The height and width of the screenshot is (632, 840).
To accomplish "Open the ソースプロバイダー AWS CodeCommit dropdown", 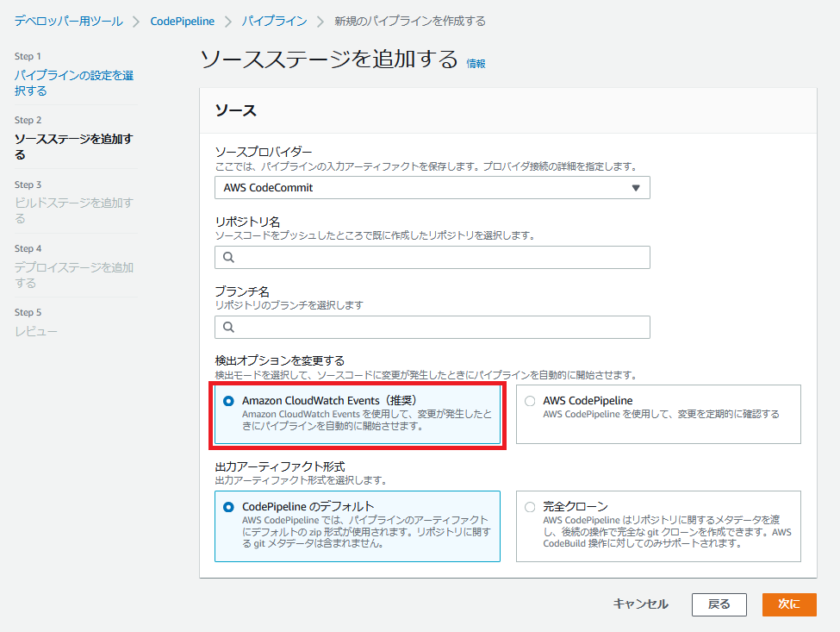I will click(432, 188).
